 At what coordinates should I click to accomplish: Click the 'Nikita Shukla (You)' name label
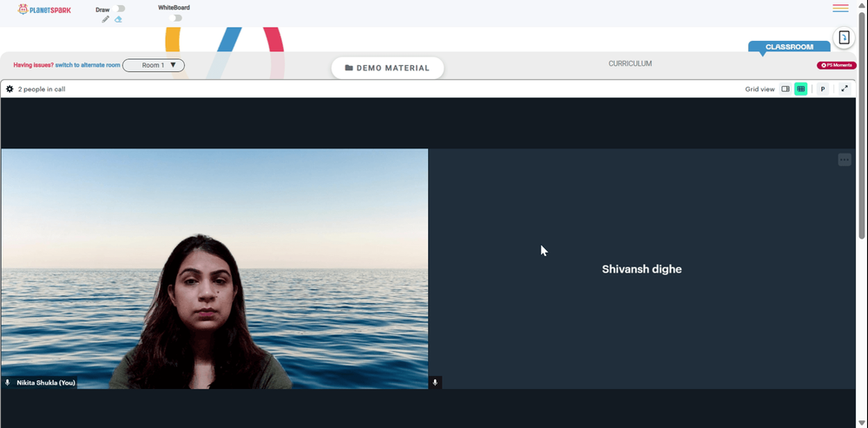coord(46,383)
